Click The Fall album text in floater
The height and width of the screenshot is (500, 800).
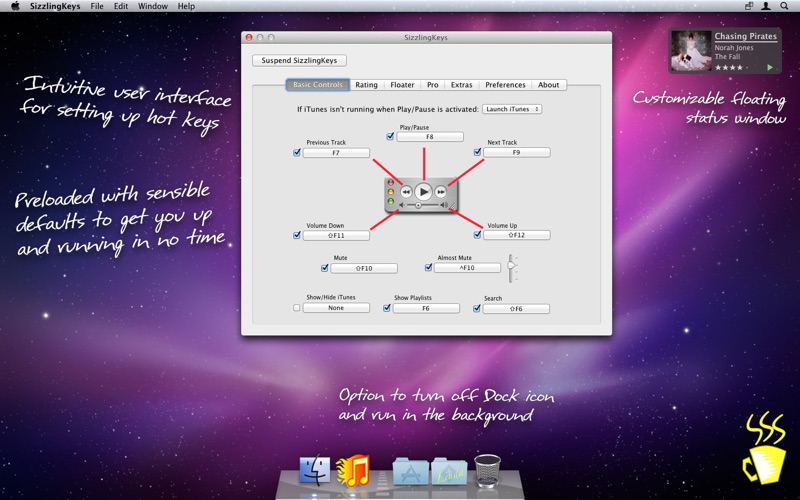[x=727, y=57]
